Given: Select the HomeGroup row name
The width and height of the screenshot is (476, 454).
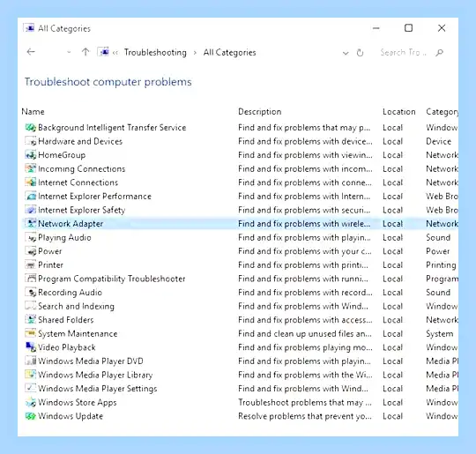Looking at the screenshot, I should pos(62,155).
